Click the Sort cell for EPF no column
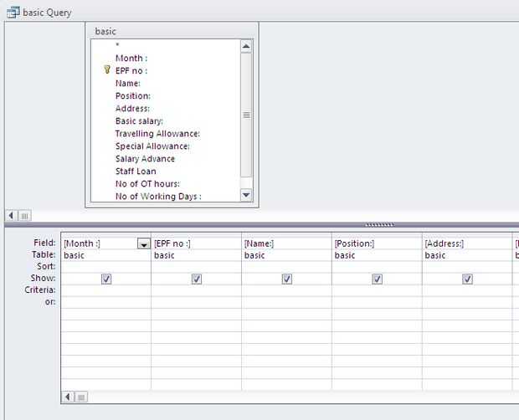Screen dimensions: 519x420 pos(196,267)
